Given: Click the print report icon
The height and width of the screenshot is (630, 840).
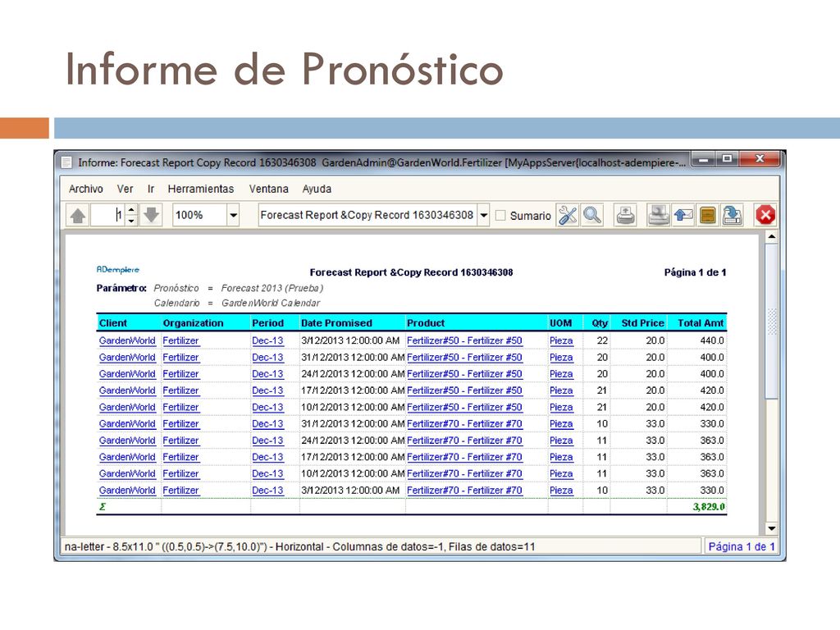Looking at the screenshot, I should coord(625,216).
